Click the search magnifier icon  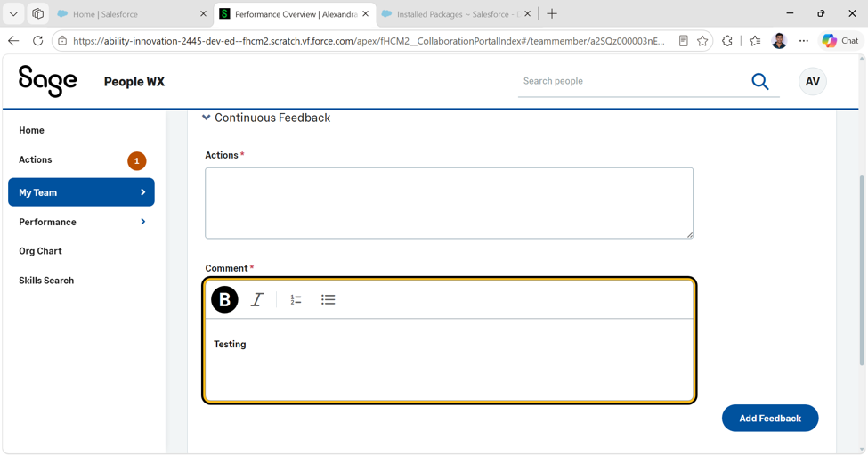tap(760, 81)
